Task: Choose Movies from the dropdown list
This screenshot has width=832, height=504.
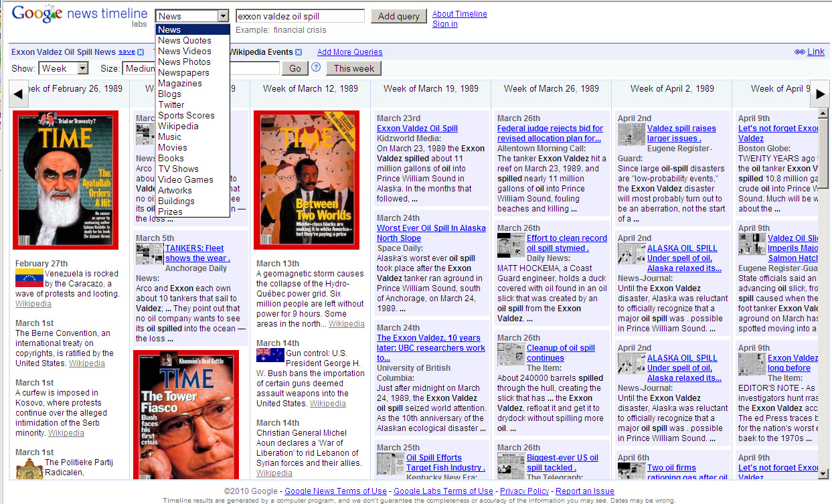Action: click(193, 147)
